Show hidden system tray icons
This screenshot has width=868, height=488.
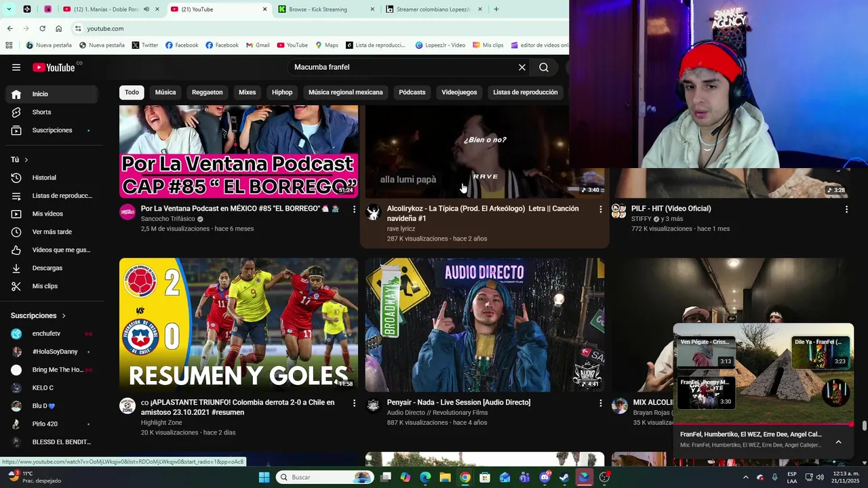point(745,477)
